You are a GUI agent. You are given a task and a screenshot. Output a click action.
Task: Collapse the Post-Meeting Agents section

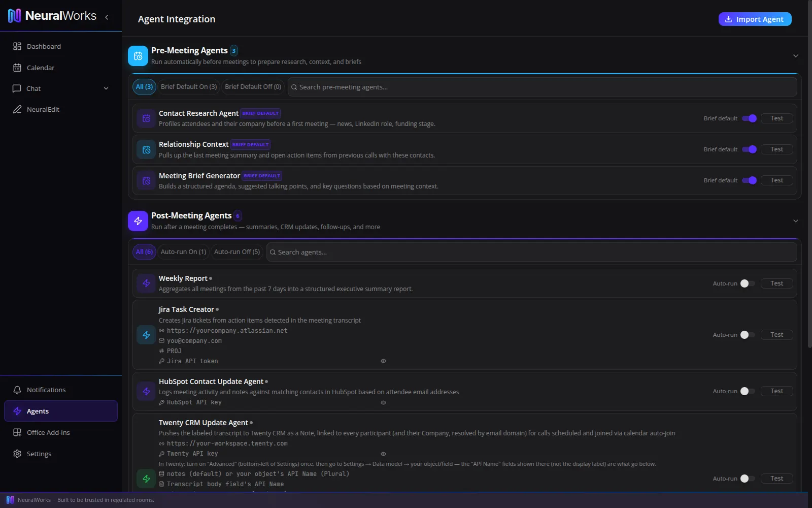(x=795, y=221)
